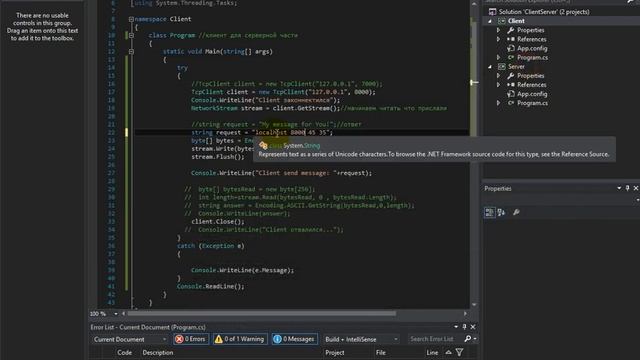Click the C# icon of Server's Program.cs
640x360 pixels.
(511, 103)
